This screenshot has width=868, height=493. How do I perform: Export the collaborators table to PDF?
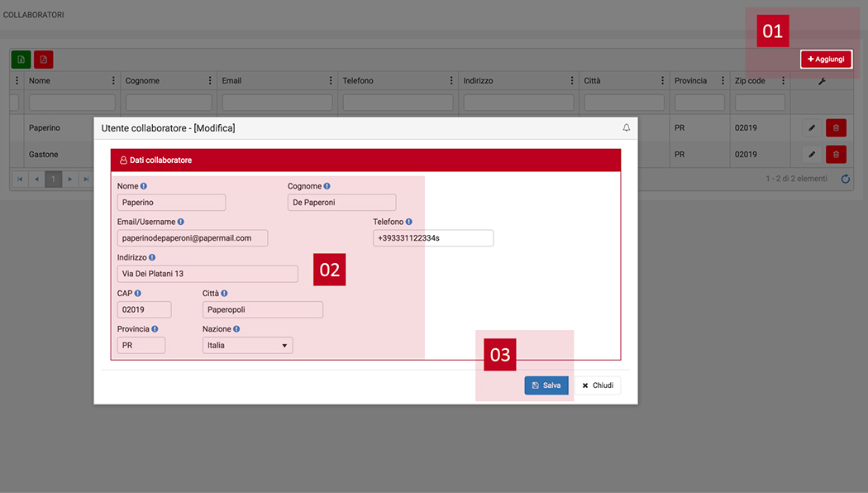click(x=43, y=60)
